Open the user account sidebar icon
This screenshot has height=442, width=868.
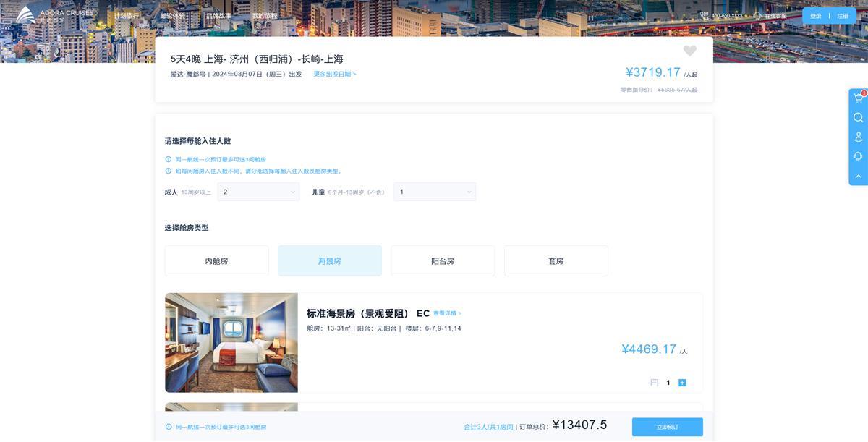coord(858,137)
